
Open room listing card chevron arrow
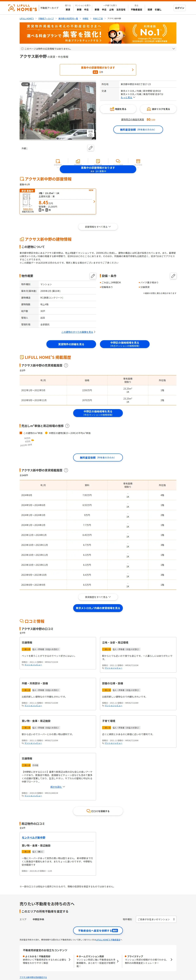click(x=94, y=202)
